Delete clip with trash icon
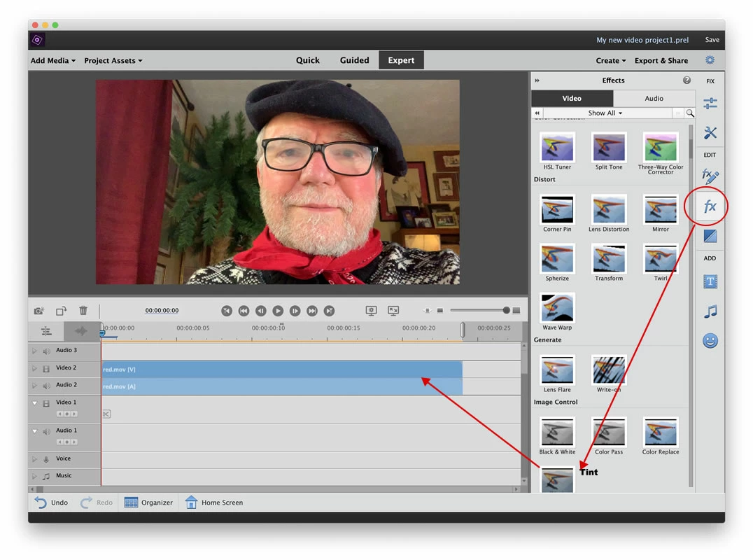This screenshot has height=560, width=753. coord(83,310)
